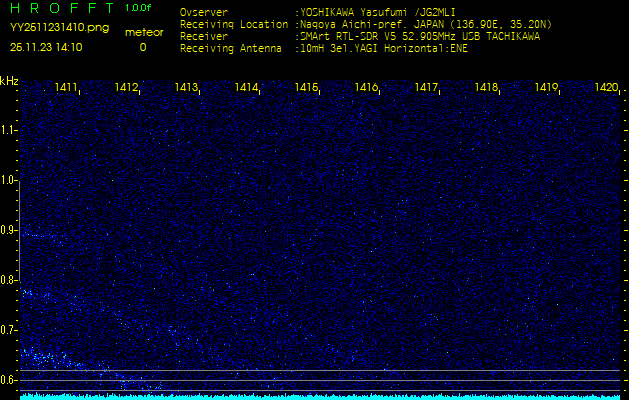Image resolution: width=629 pixels, height=400 pixels.
Task: Click the yellow meteor label
Action: [x=144, y=32]
